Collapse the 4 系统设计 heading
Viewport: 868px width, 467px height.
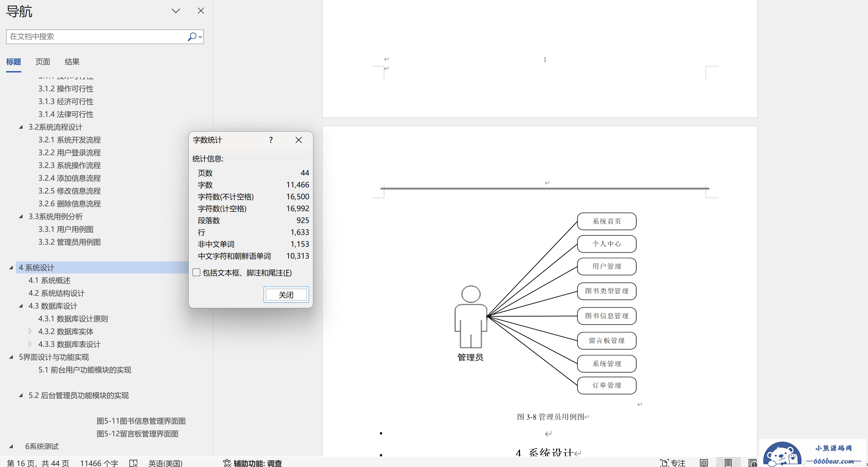(x=11, y=268)
